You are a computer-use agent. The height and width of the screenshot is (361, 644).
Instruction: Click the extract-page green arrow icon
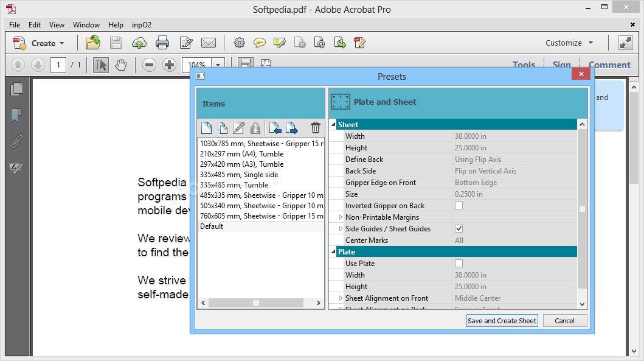pyautogui.click(x=340, y=43)
